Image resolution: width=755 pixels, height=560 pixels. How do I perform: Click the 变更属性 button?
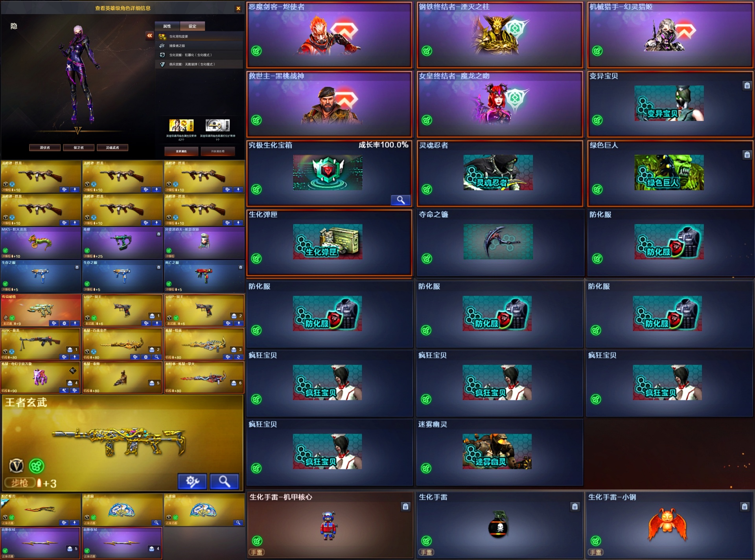(181, 151)
